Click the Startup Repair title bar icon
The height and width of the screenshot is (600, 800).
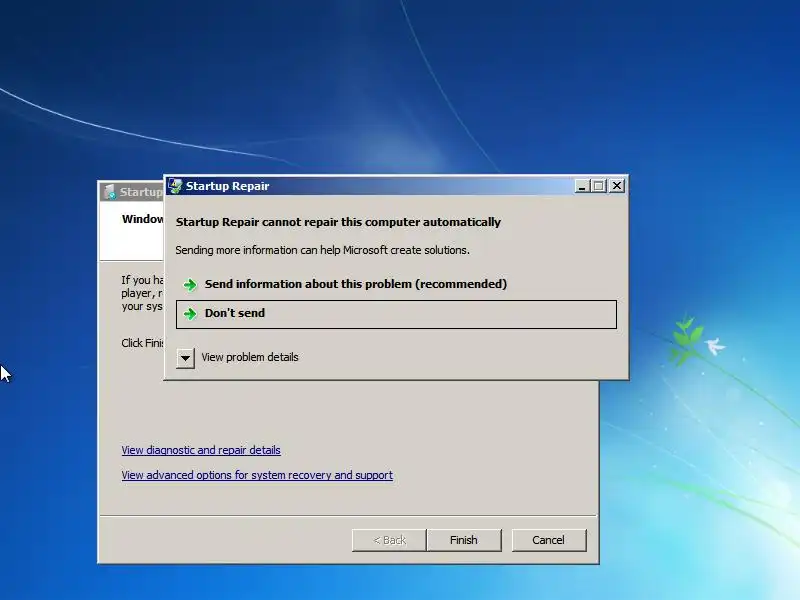click(175, 186)
